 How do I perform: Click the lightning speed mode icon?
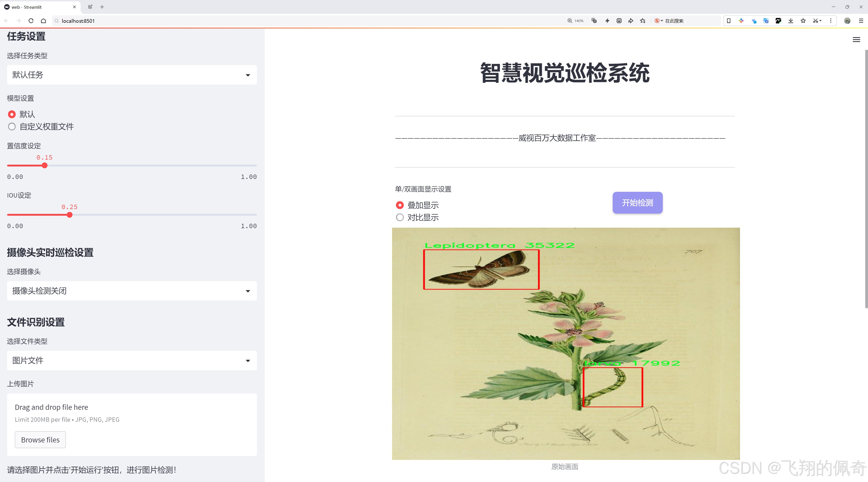point(607,21)
